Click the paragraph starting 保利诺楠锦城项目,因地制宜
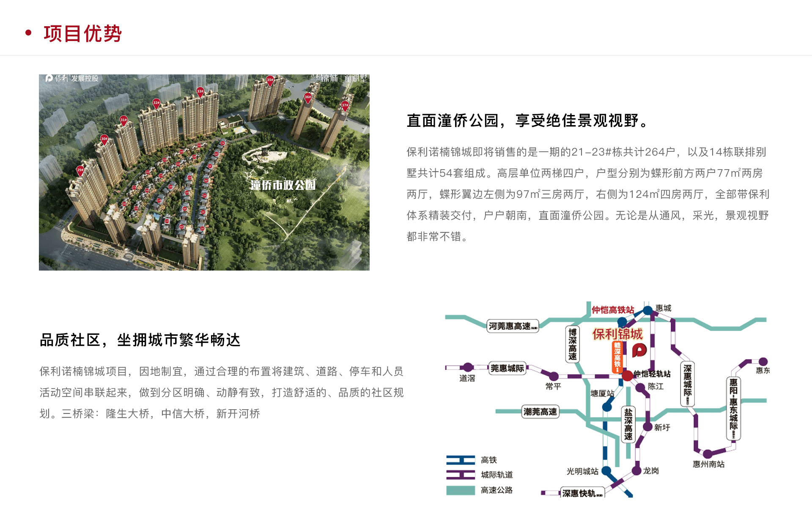This screenshot has width=812, height=509. click(x=222, y=393)
